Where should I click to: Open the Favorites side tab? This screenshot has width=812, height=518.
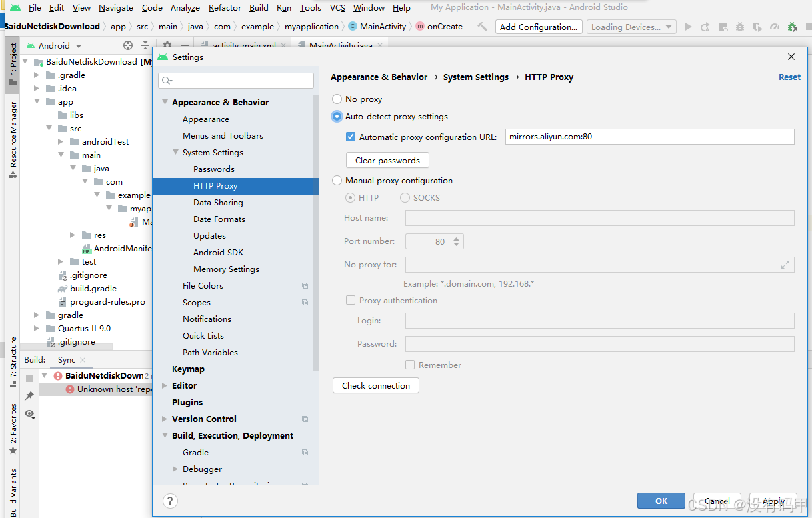13,429
